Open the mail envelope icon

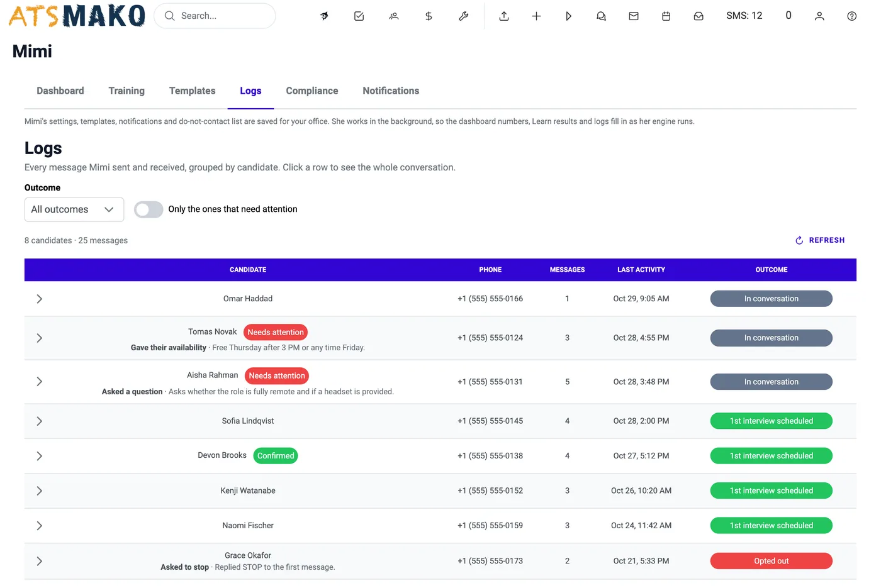tap(634, 16)
